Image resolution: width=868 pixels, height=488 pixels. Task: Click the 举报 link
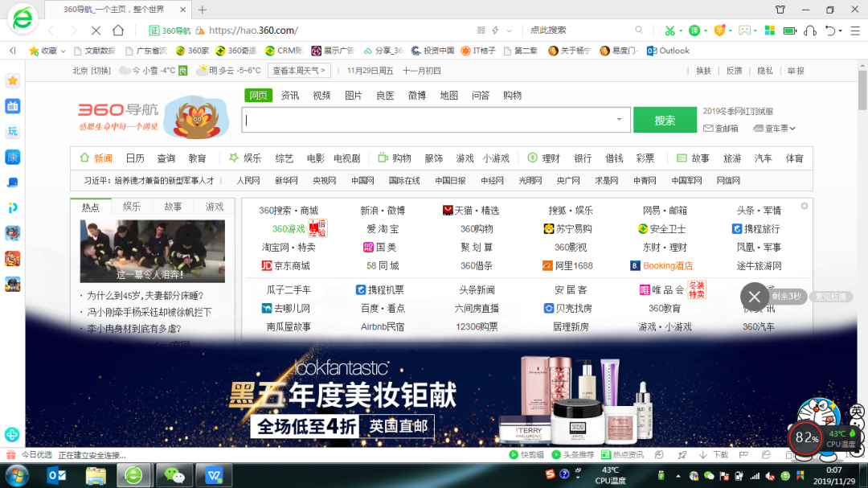(796, 71)
